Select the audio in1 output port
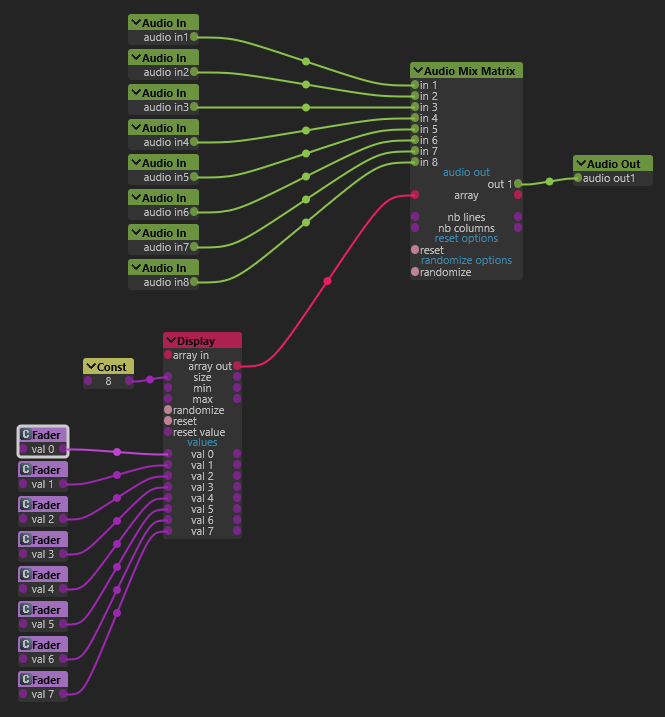Screen dimensions: 665x717 [194, 37]
